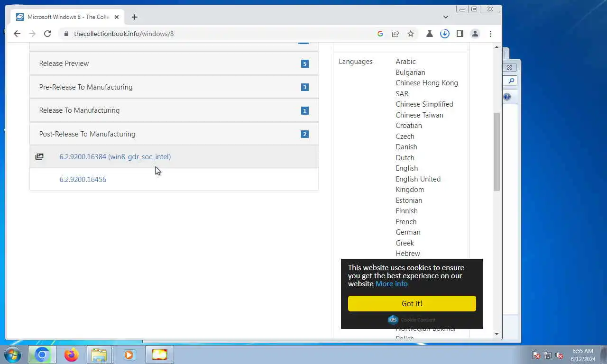Open a new tab with the plus button
Screen dimensions: 607x364
point(135,17)
